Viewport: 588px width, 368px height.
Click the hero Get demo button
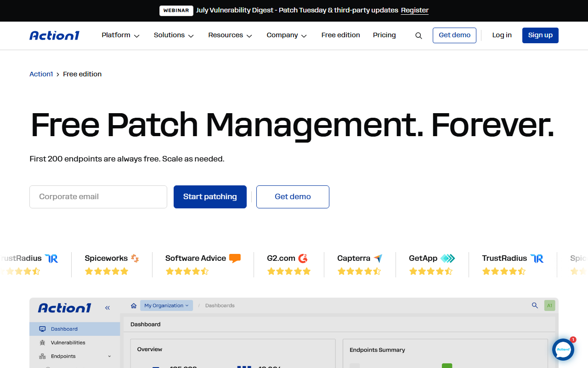pyautogui.click(x=293, y=197)
